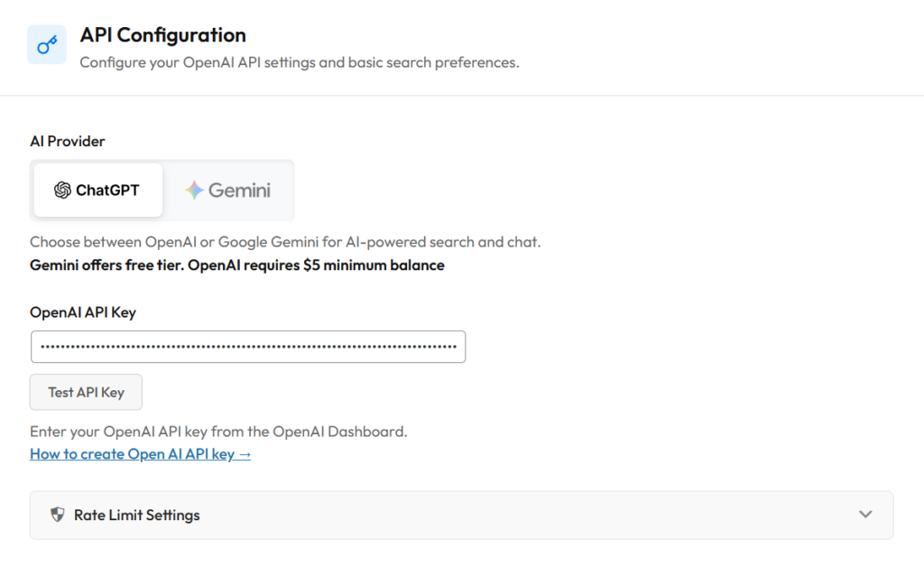Screen dimensions: 924x586
Task: Click the Rate Limit Settings label text
Action: [x=137, y=515]
